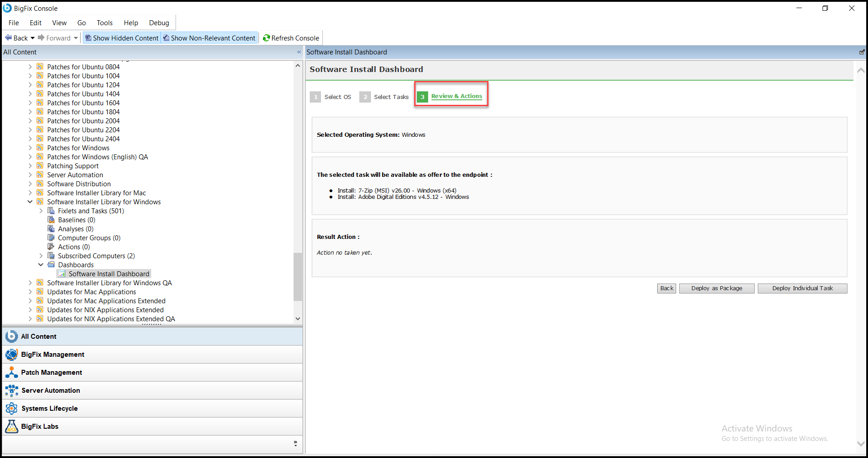Open the Debug menu

click(159, 22)
